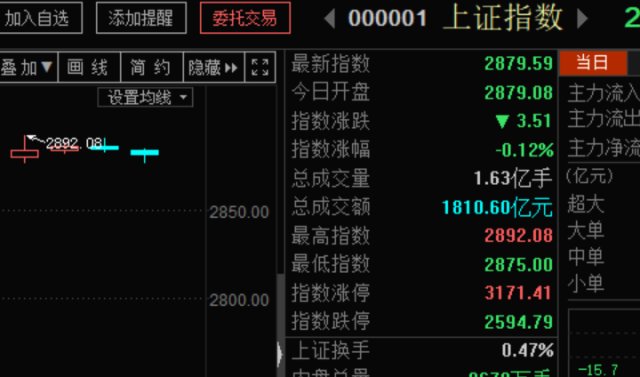
Task: Click the panel collapse arrow near 上证换手
Action: point(279,353)
